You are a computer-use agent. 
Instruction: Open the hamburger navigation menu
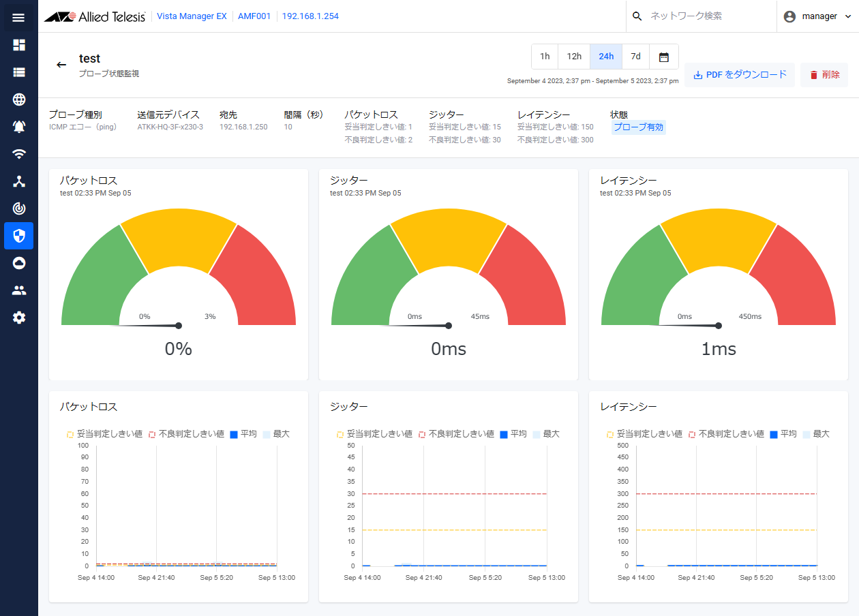pos(18,17)
